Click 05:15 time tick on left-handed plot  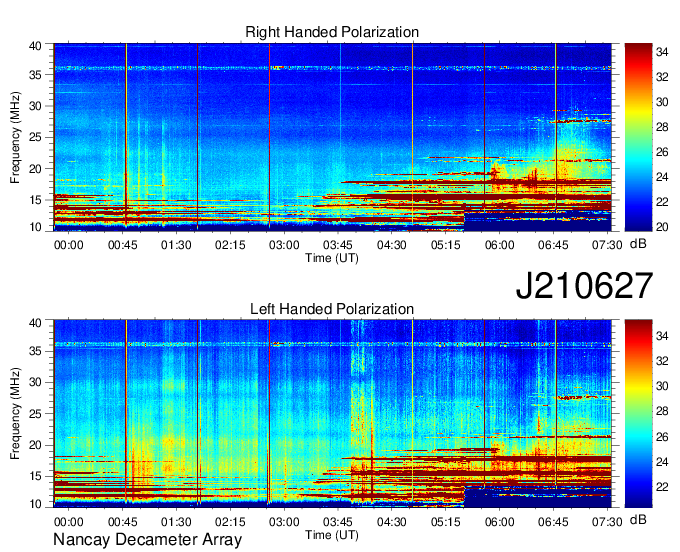point(445,522)
